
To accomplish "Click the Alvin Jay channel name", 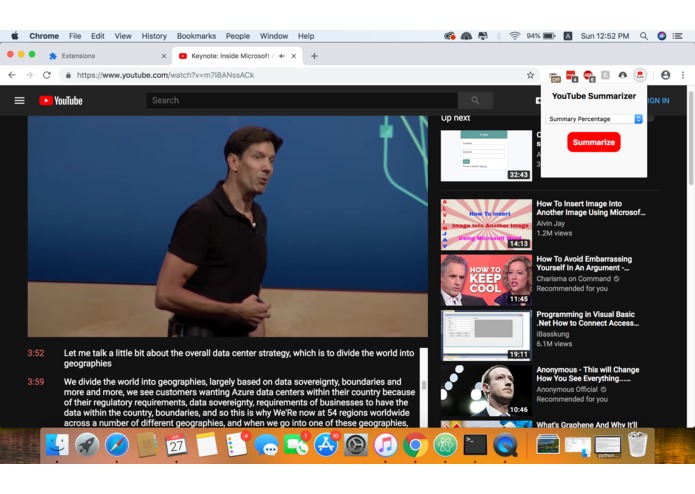I will coord(550,223).
